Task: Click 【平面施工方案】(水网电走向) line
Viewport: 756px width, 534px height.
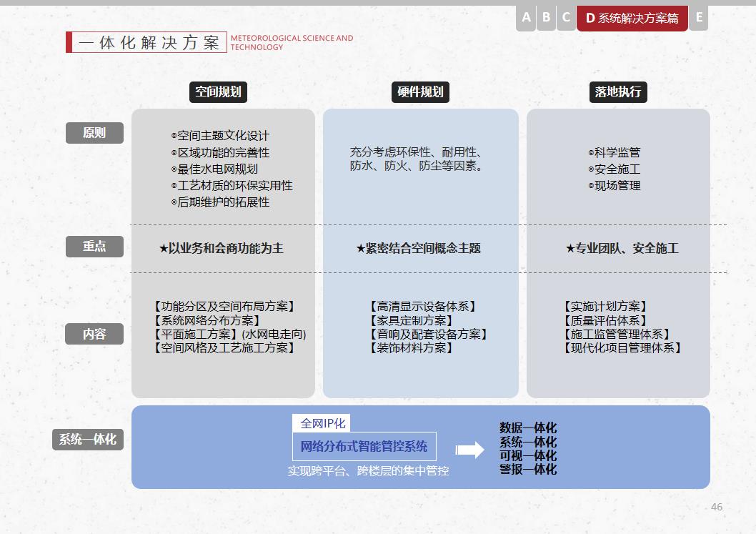Action: [x=230, y=335]
